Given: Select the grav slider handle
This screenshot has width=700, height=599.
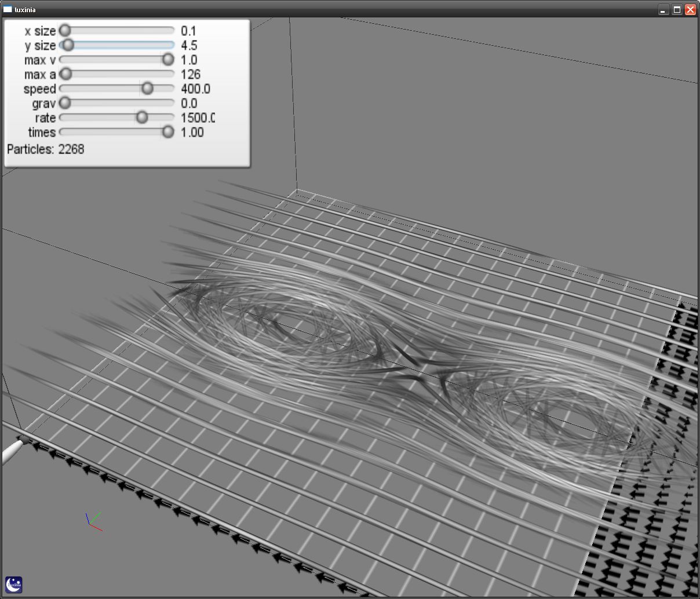Looking at the screenshot, I should click(x=65, y=103).
